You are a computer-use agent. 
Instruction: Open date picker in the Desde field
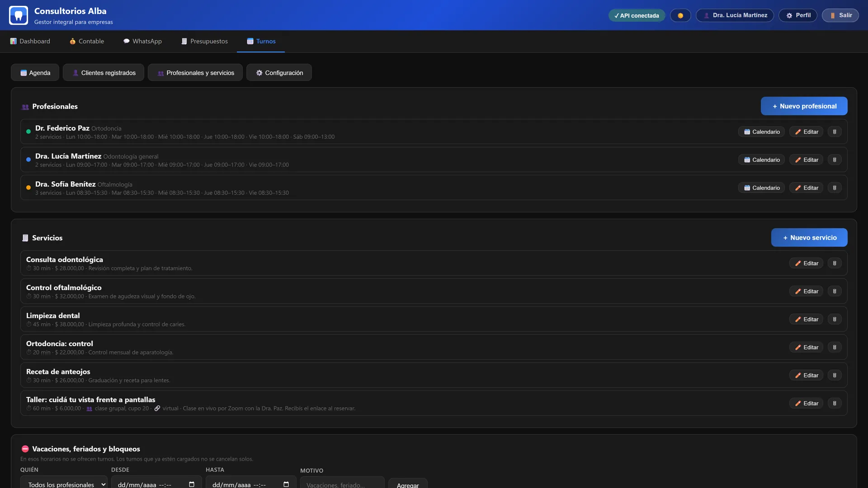point(192,484)
